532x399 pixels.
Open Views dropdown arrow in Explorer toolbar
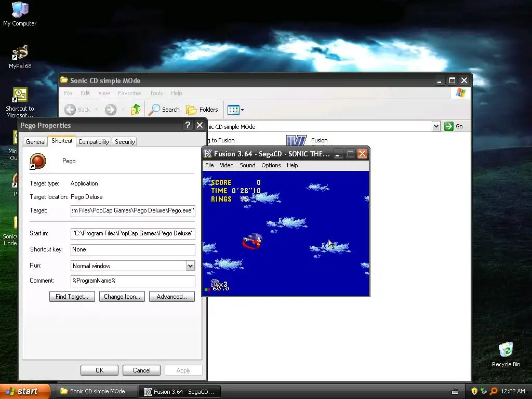[242, 110]
